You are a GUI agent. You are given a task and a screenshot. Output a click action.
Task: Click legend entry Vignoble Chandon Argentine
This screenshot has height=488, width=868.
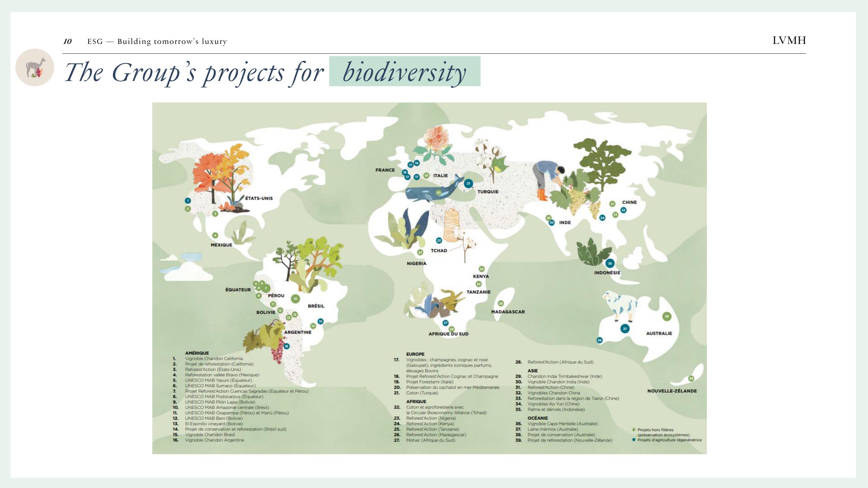click(214, 440)
